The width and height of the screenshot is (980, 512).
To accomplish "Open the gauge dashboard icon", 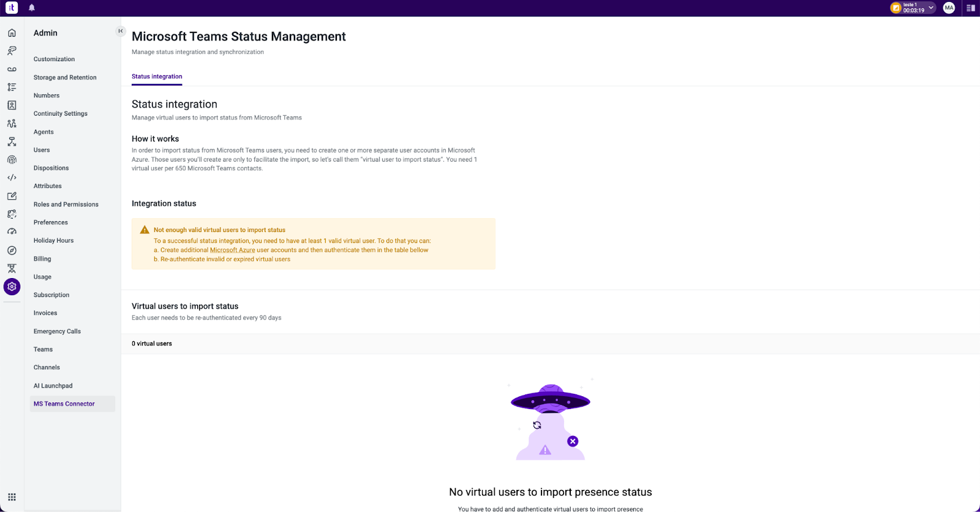I will [x=12, y=232].
